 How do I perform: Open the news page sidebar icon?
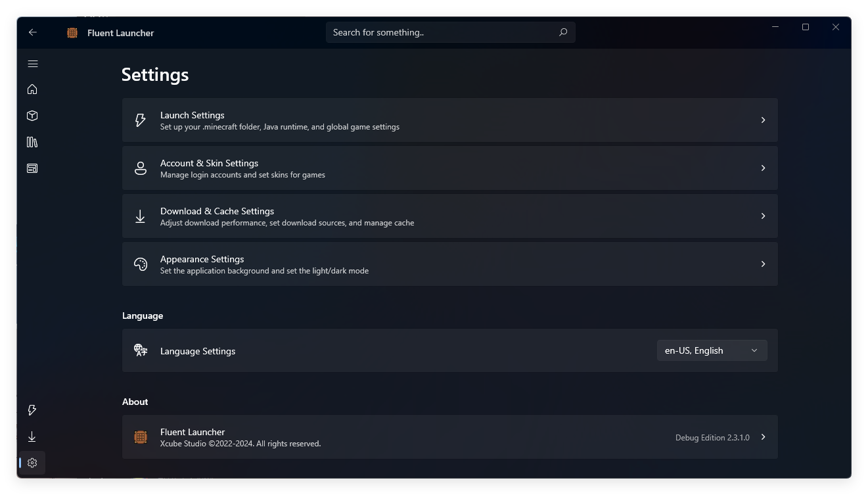pos(32,168)
